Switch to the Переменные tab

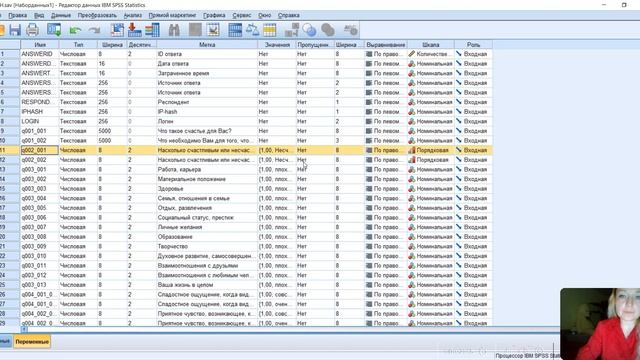pos(32,342)
